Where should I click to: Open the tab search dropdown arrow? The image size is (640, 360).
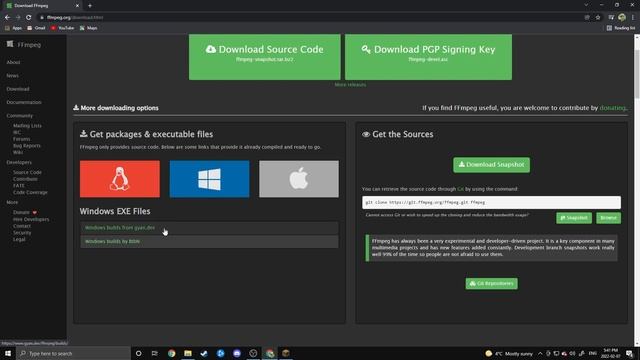click(586, 5)
